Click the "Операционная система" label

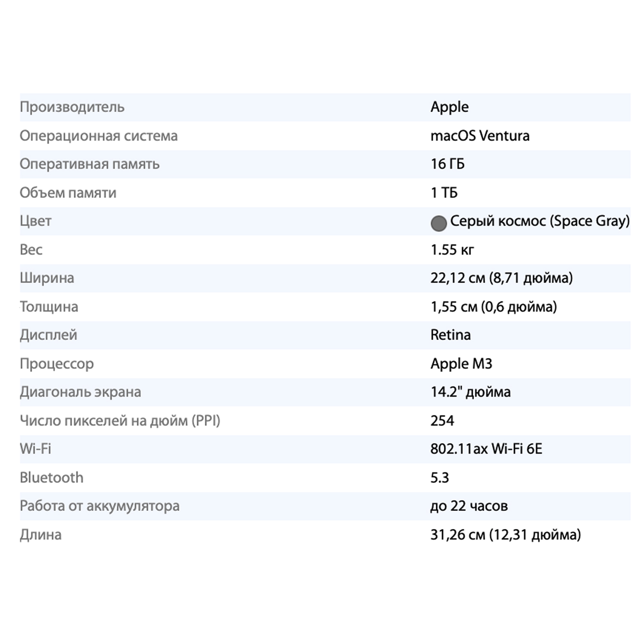(x=98, y=136)
